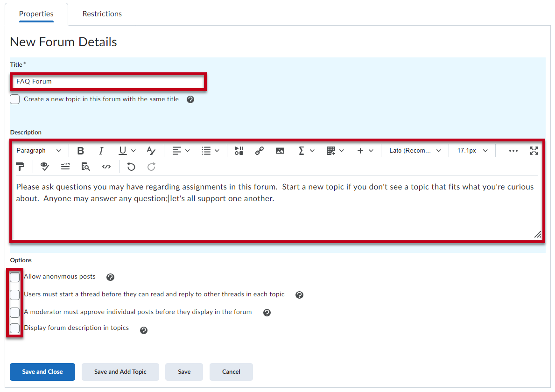
Task: Expand the alignment options arrow
Action: [x=188, y=151]
